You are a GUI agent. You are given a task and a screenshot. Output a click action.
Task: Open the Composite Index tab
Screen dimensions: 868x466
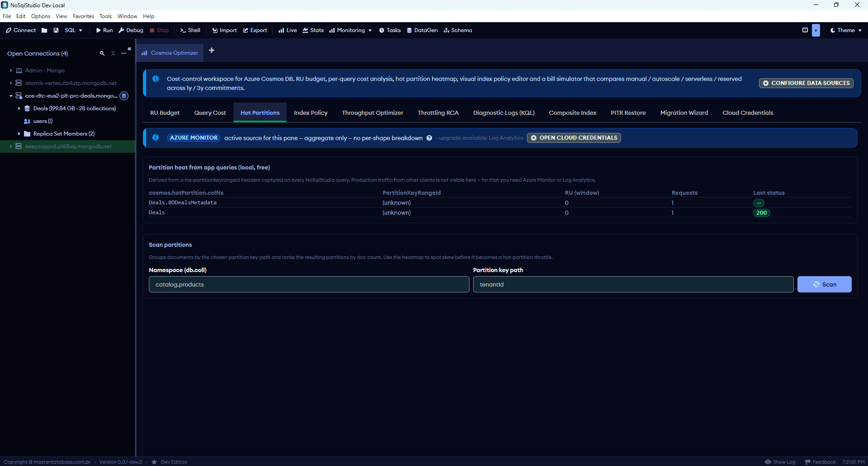pos(573,113)
